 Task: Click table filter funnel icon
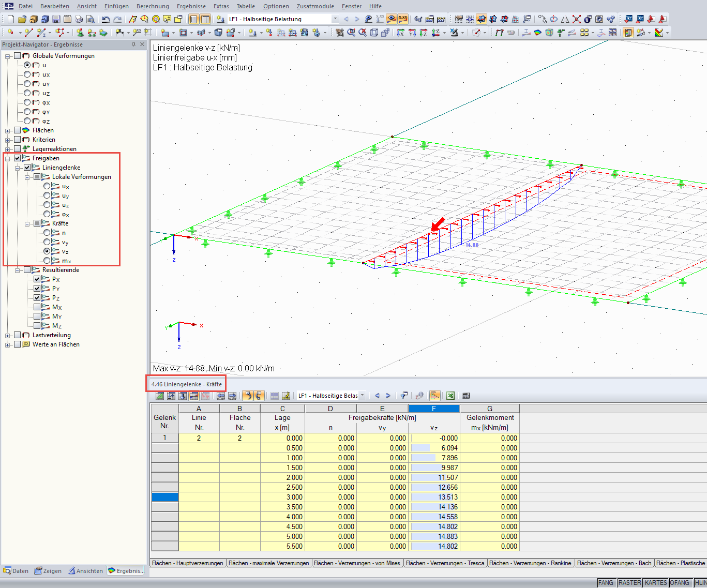(404, 396)
